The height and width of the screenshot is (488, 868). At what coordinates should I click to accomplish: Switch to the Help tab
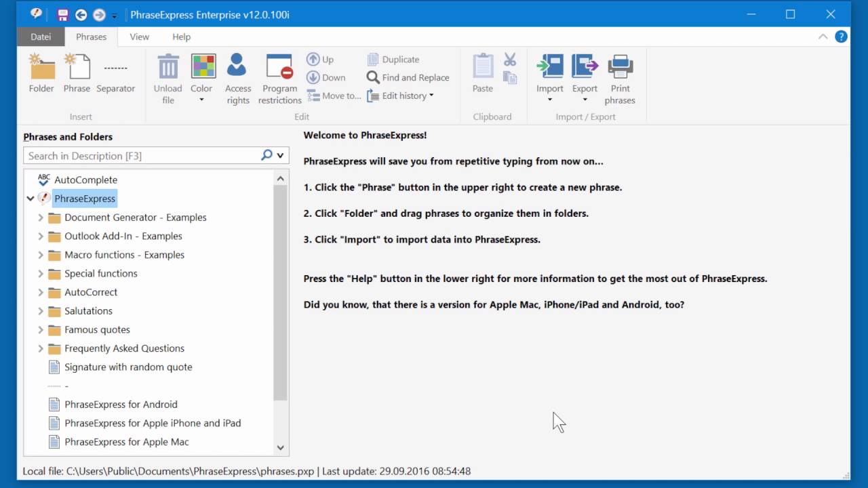[x=181, y=37]
